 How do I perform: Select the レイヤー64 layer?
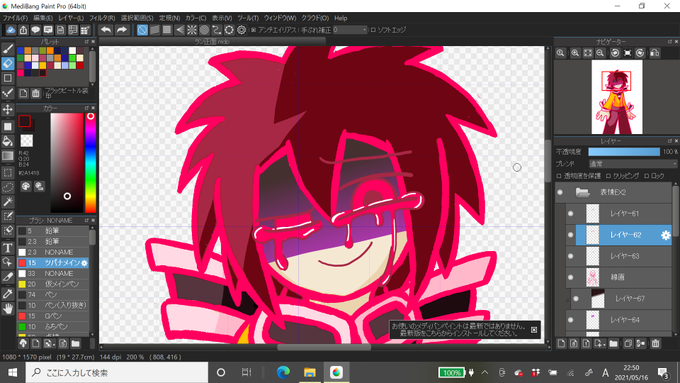point(619,320)
